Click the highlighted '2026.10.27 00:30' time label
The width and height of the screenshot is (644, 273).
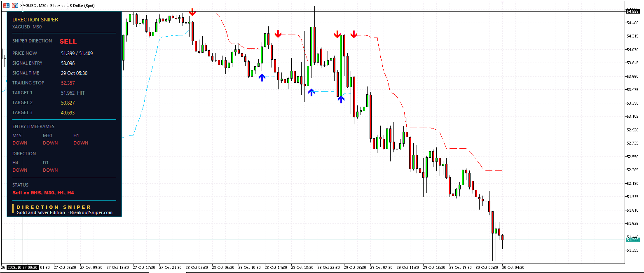click(23, 267)
